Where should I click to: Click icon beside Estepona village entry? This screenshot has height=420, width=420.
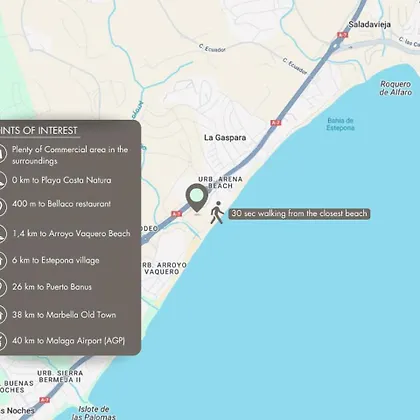point(2,260)
